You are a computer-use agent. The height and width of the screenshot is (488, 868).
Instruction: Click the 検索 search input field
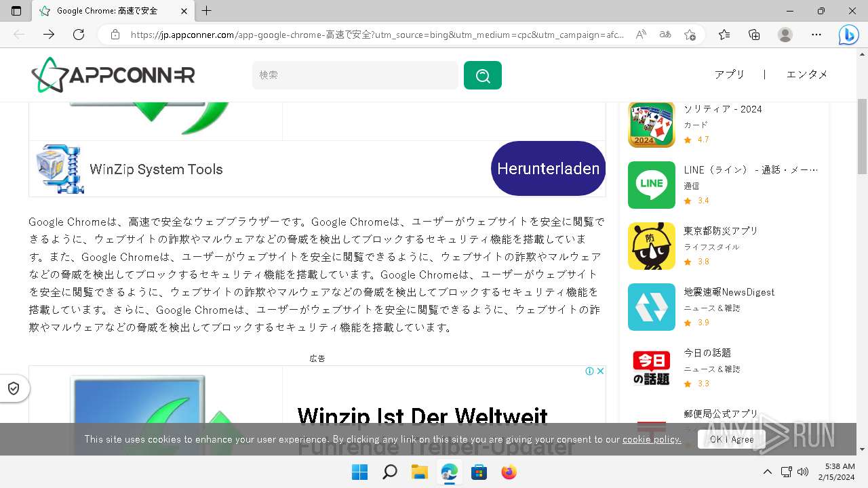click(x=355, y=75)
